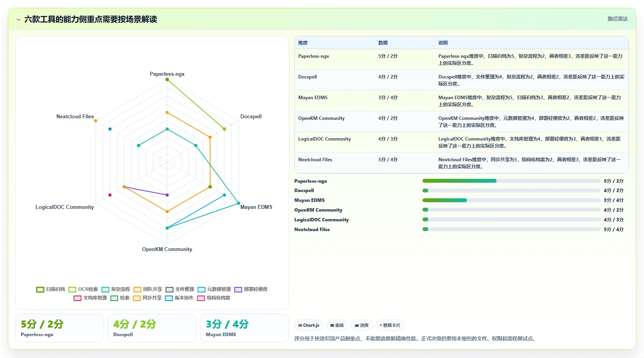This screenshot has width=644, height=358.
Task: Click the green data point on Docspell axis
Action: click(224, 129)
